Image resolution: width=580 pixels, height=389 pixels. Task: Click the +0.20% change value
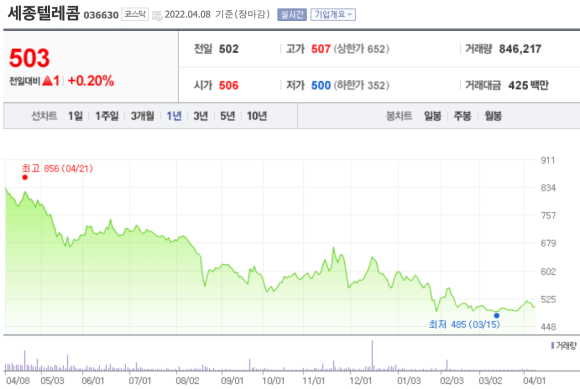coord(91,81)
